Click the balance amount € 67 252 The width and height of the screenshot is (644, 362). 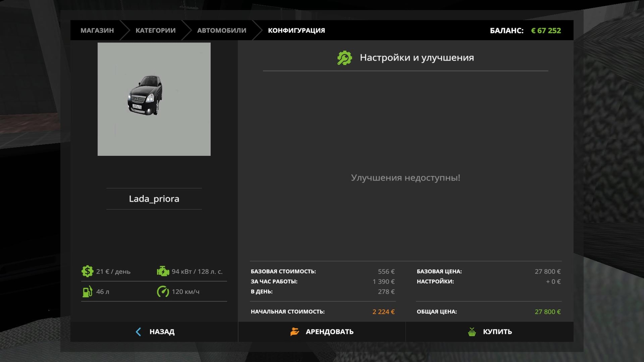pyautogui.click(x=546, y=31)
